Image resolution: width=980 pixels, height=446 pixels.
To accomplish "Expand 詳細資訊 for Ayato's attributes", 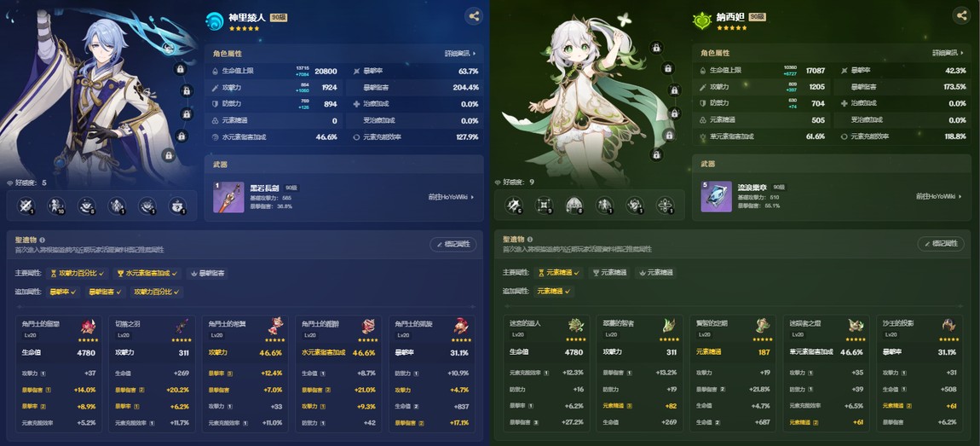I will tap(461, 54).
